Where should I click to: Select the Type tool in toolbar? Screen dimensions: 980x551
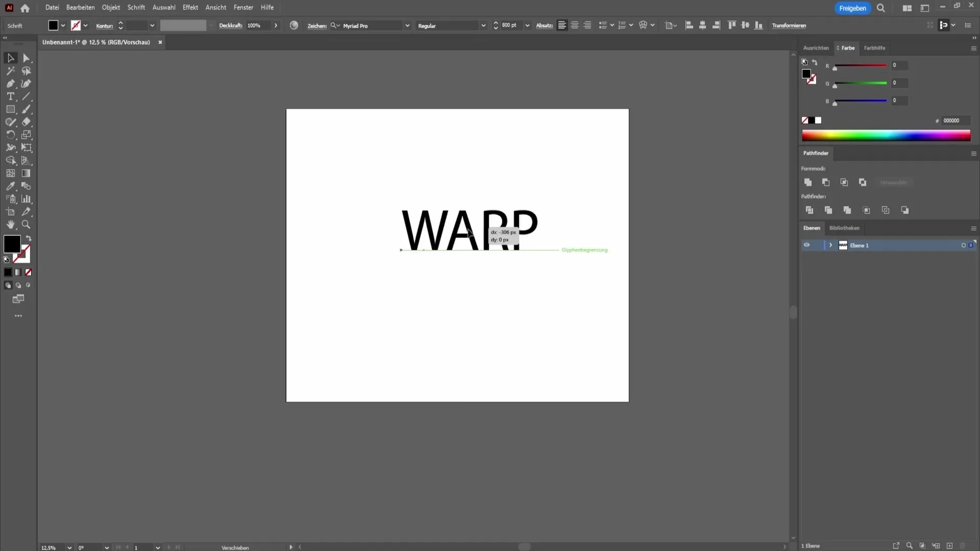click(10, 96)
